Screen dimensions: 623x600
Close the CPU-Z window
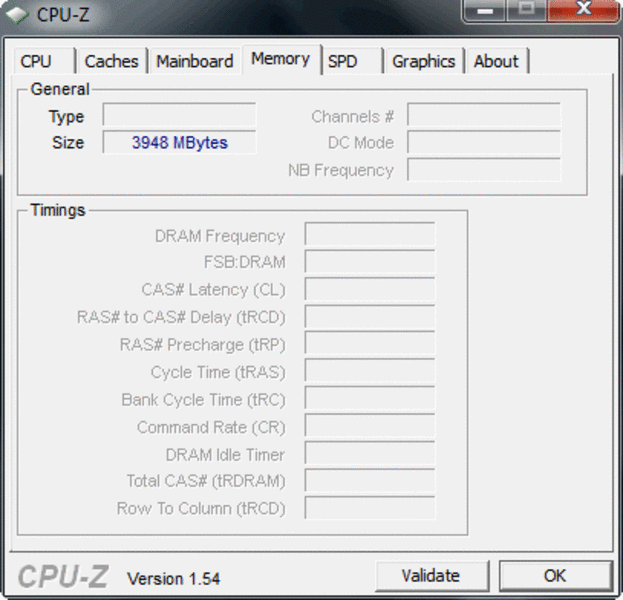[584, 10]
